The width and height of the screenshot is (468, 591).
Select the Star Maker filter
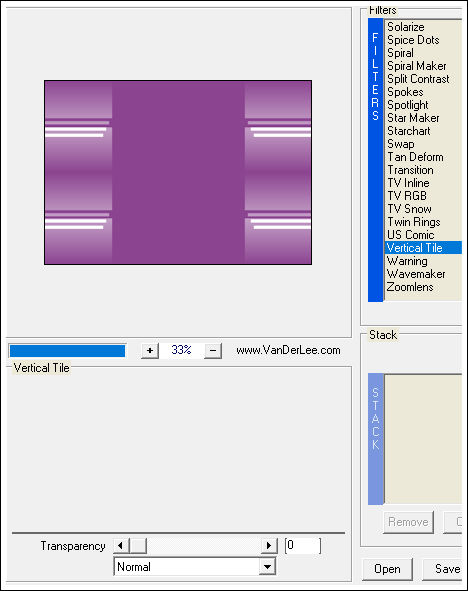click(x=413, y=118)
